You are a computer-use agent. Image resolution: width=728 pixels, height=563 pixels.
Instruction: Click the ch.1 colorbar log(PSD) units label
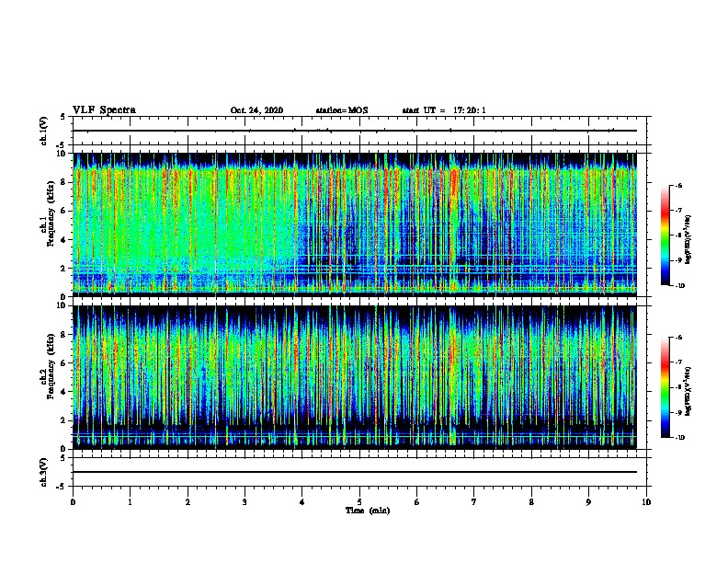(x=688, y=240)
